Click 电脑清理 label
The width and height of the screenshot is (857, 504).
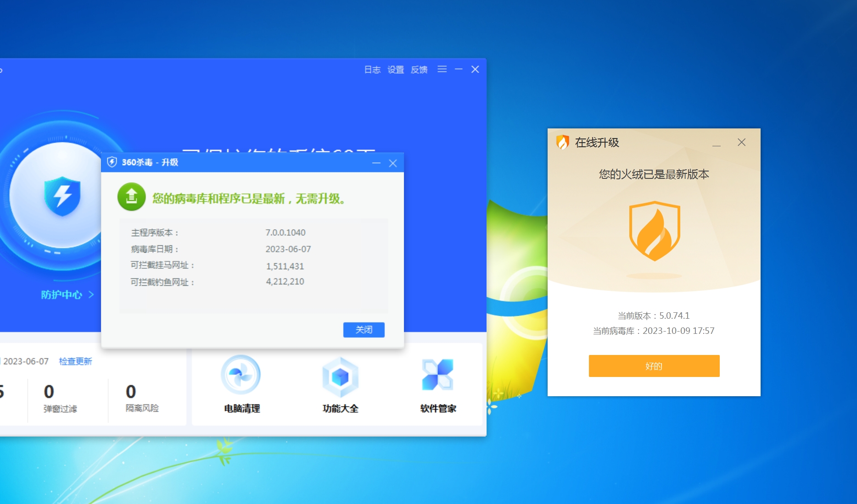242,408
